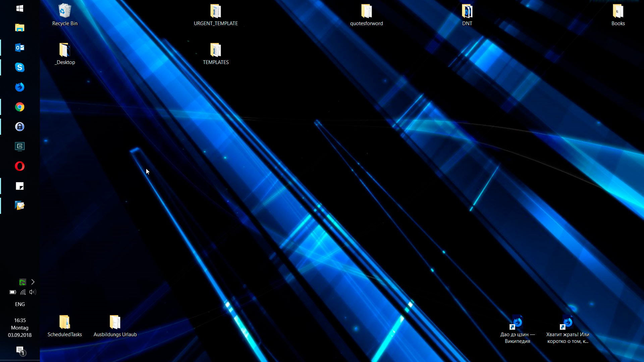
Task: Launch Firefox browser
Action: coord(20,87)
